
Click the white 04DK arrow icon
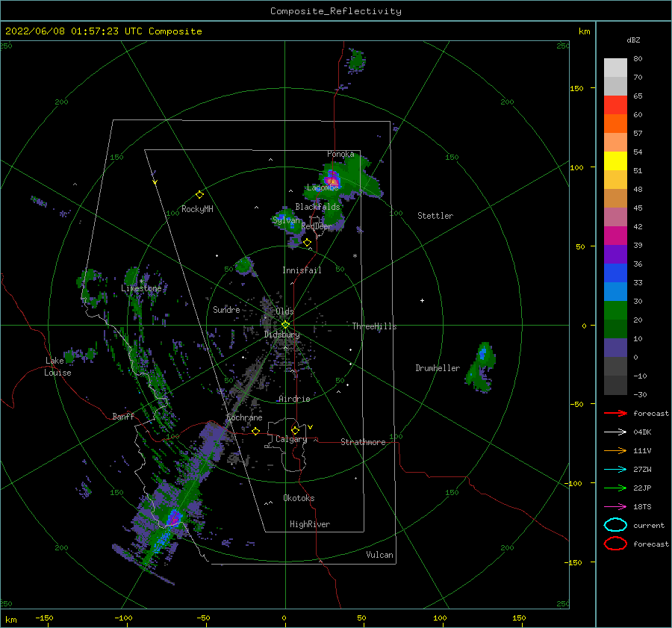[x=615, y=432]
